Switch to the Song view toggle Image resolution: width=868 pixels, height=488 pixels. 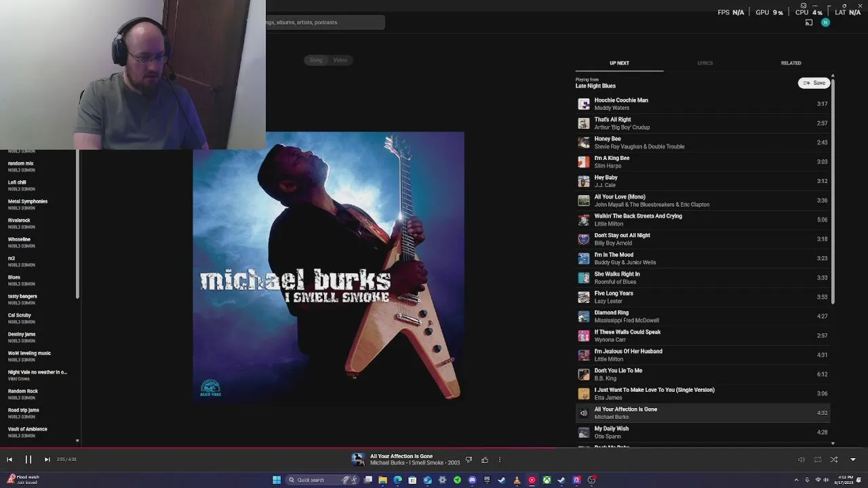(316, 60)
